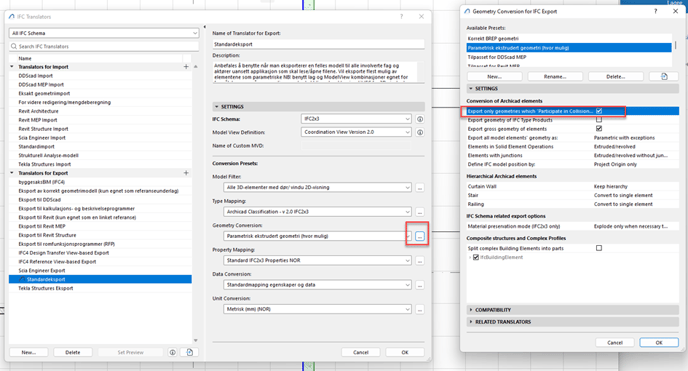Collapse Translators for Export group

(x=12, y=173)
